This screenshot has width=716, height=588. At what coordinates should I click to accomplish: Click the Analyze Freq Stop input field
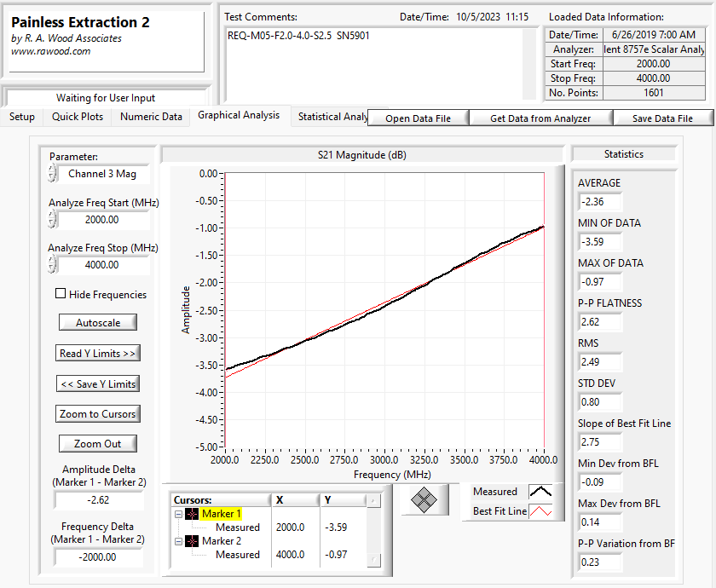pos(104,265)
